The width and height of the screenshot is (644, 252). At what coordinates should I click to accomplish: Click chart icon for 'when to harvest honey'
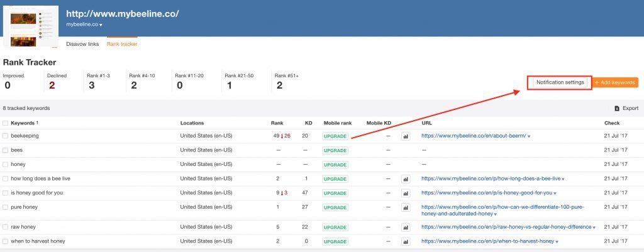pos(406,241)
